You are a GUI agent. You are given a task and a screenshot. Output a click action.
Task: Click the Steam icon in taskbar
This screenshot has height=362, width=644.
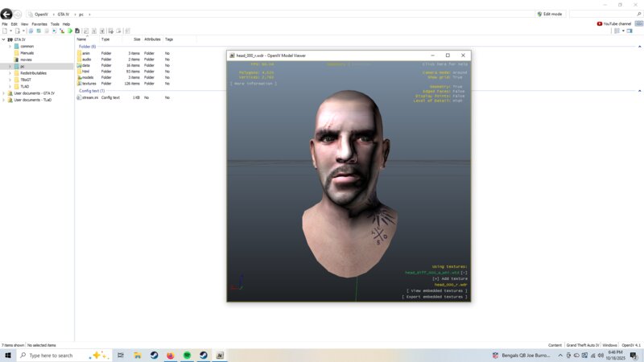154,355
